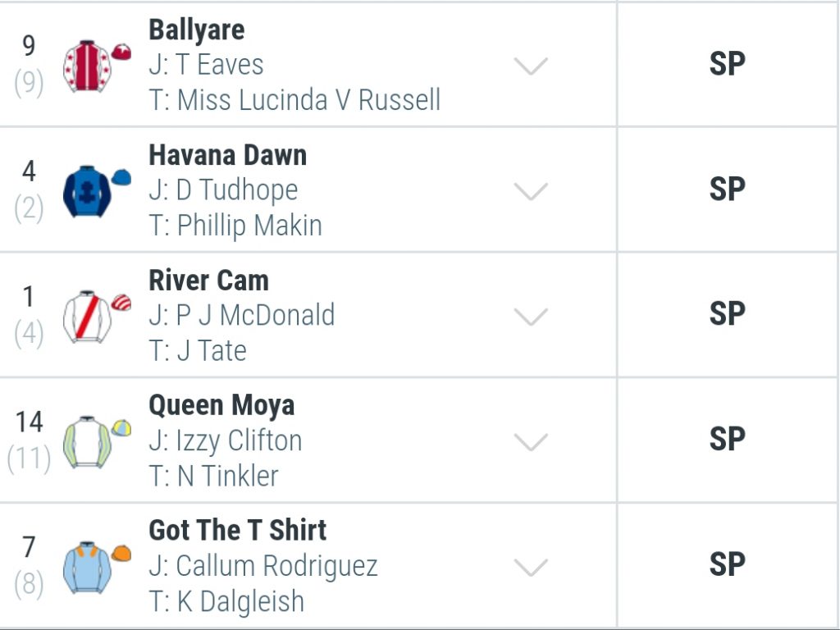Click Got The T Shirt's light blue silks

coord(97,568)
